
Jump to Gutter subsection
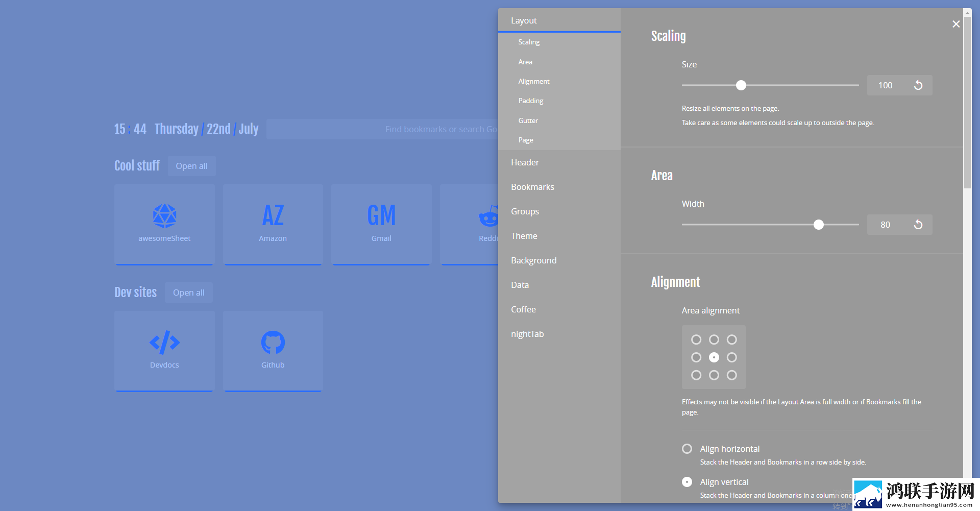point(528,120)
